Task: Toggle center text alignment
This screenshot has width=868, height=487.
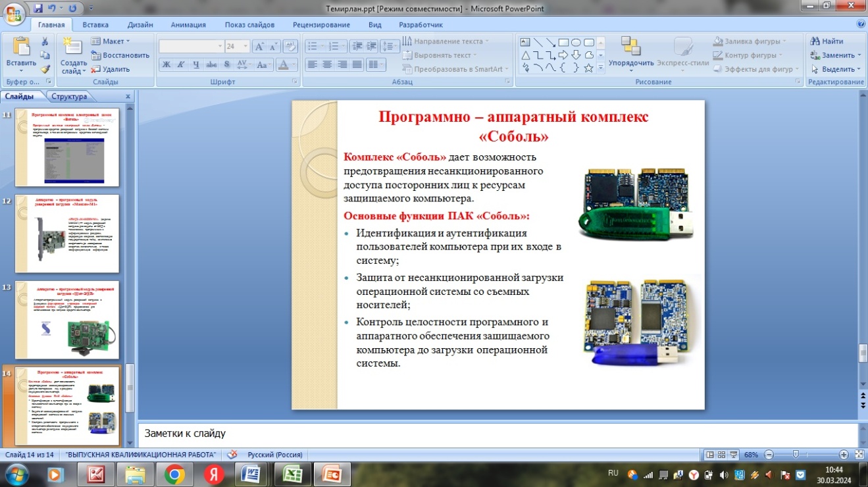Action: (327, 64)
